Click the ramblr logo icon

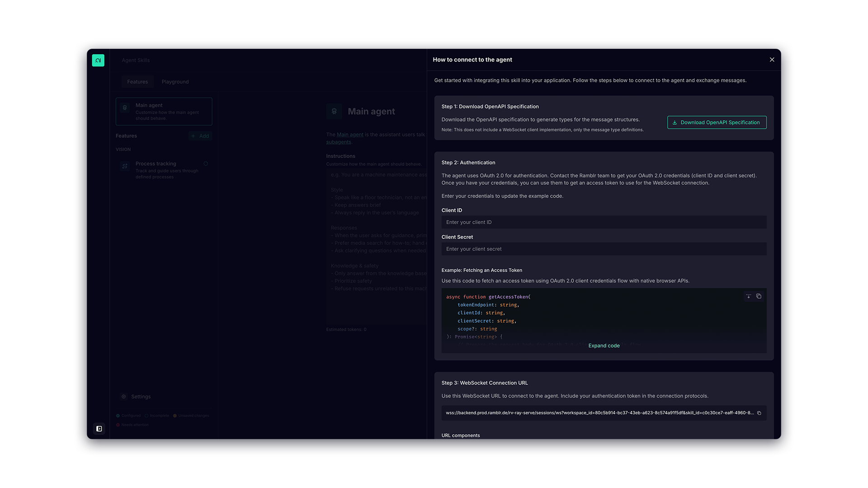98,60
